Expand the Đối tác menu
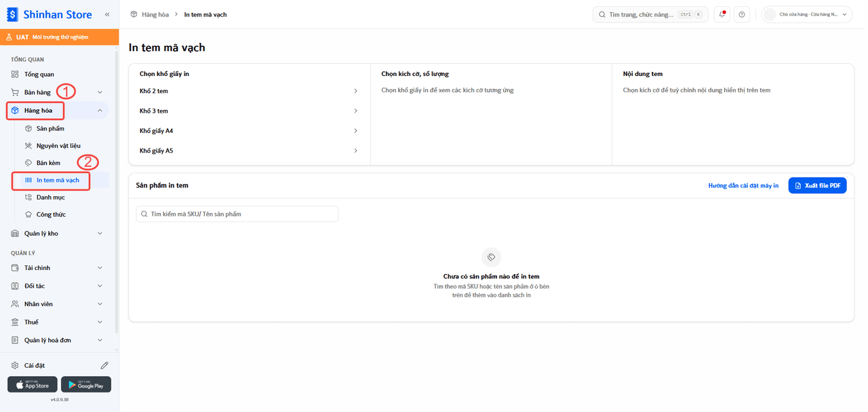The image size is (868, 412). (x=59, y=286)
